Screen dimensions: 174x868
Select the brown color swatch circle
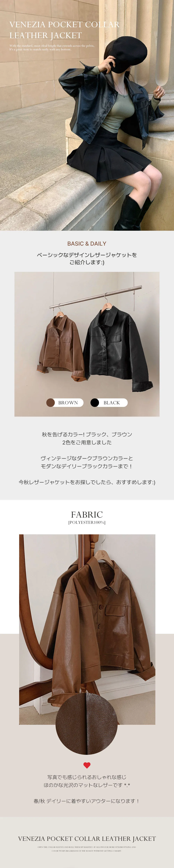[x=50, y=403]
